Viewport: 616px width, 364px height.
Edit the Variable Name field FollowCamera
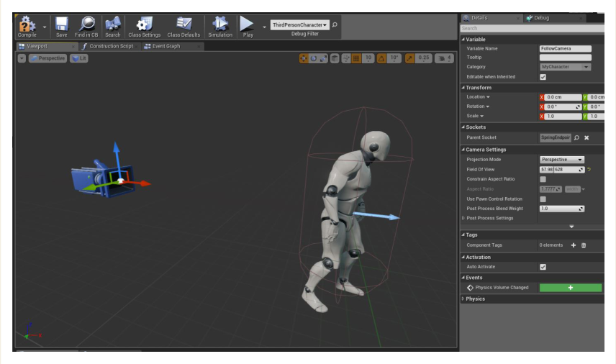pyautogui.click(x=566, y=49)
